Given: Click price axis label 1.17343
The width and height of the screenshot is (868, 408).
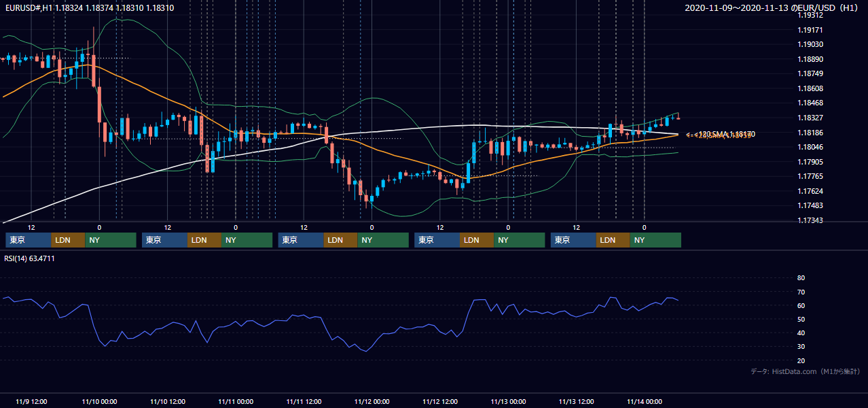Looking at the screenshot, I should 810,220.
